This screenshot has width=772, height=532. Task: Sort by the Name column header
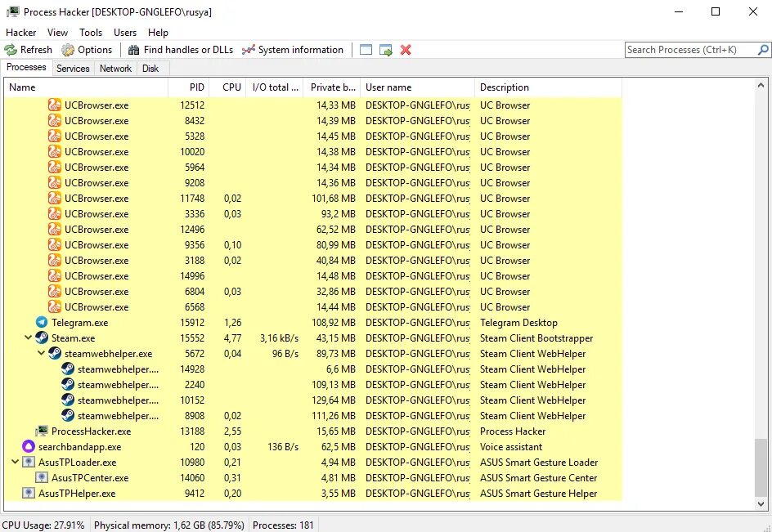86,87
